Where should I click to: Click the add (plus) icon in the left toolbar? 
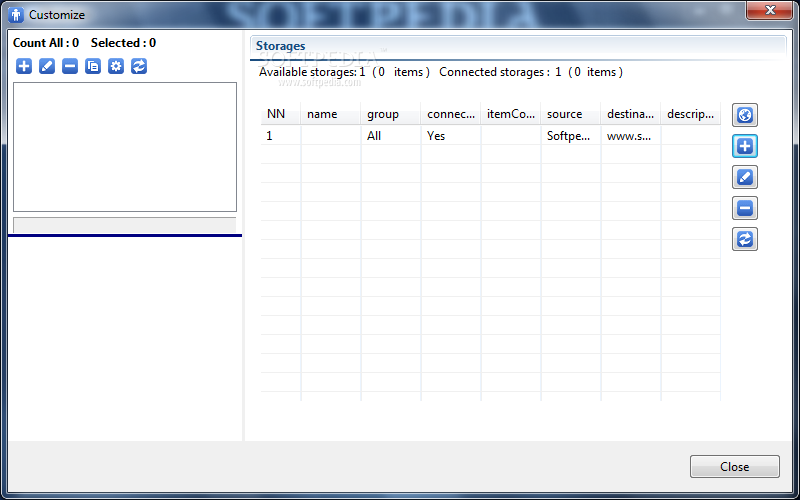coord(24,66)
